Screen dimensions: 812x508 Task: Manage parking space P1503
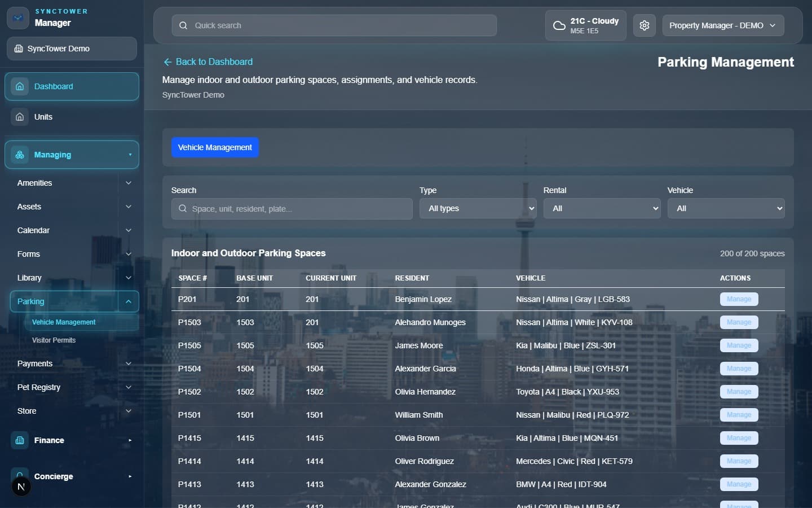(739, 322)
